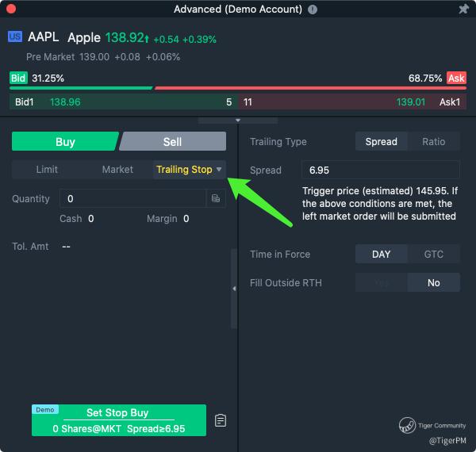Click the Margin 0 value

[186, 218]
